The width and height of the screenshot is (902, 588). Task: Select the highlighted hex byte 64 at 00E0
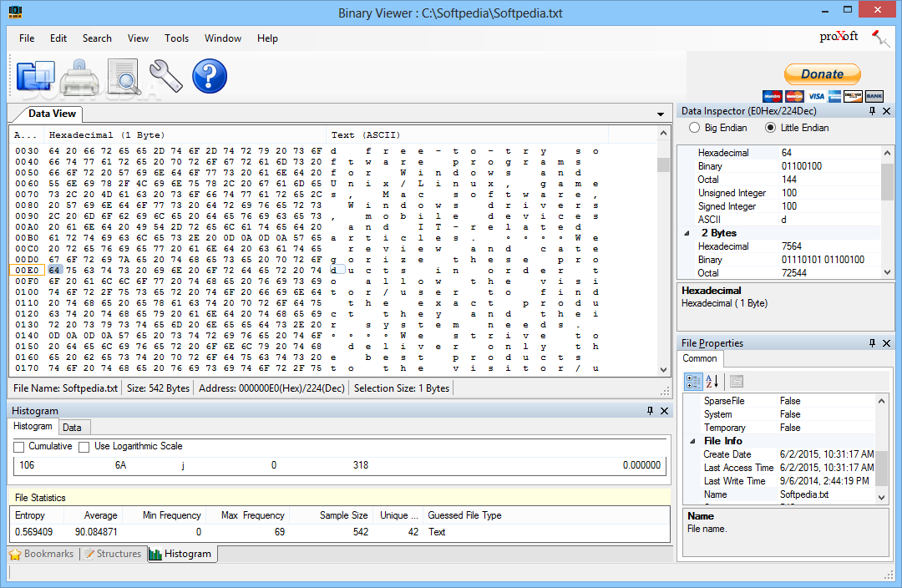click(54, 270)
